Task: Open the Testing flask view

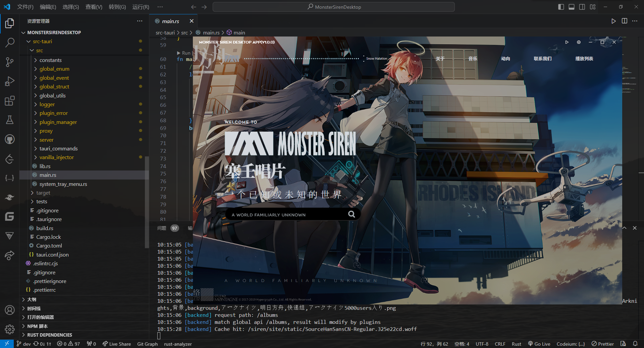Action: tap(10, 120)
